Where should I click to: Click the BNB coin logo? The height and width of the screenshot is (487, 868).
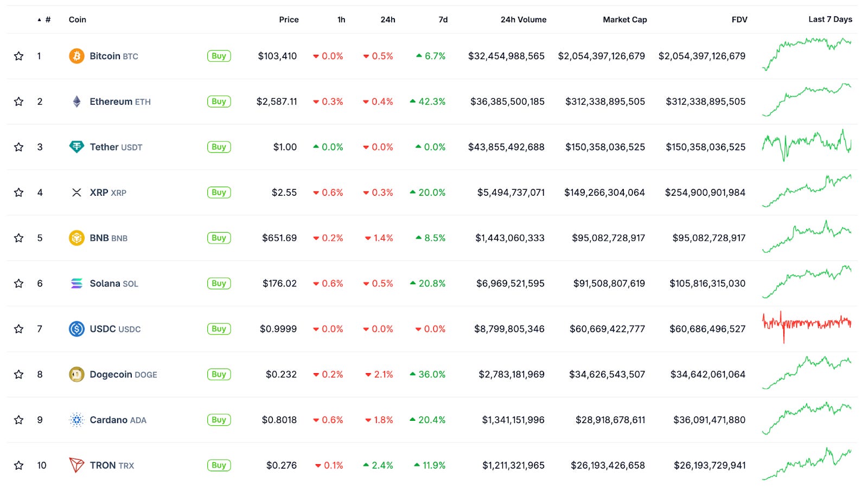[x=76, y=238]
